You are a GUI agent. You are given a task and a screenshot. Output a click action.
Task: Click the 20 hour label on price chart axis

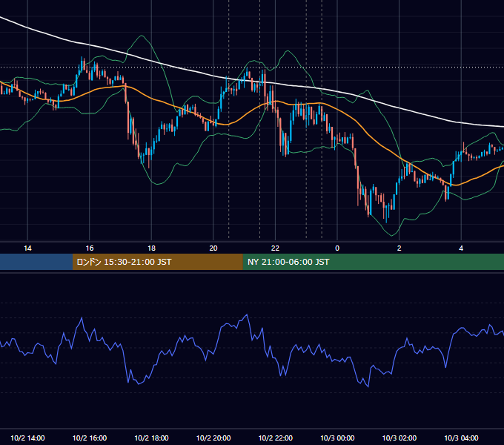pos(213,248)
